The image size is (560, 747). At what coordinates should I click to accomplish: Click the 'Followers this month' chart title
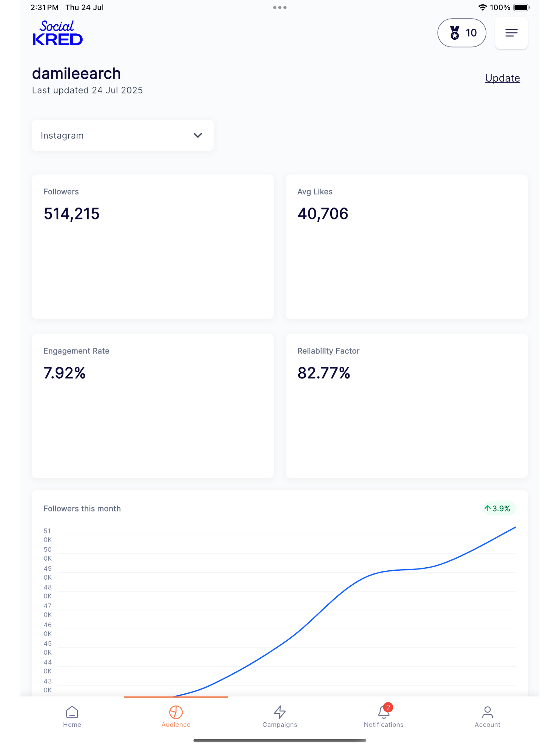pos(82,509)
